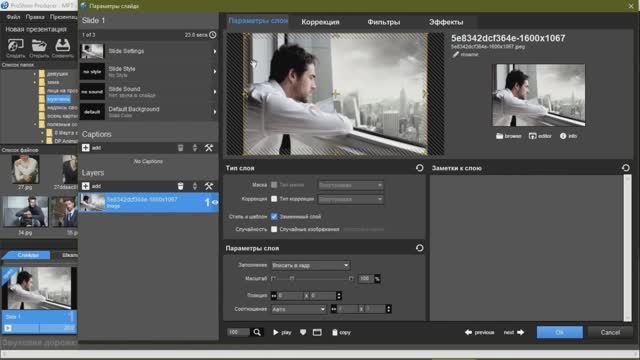Open the Layers tools wrench icon
640x360 pixels.
point(209,186)
